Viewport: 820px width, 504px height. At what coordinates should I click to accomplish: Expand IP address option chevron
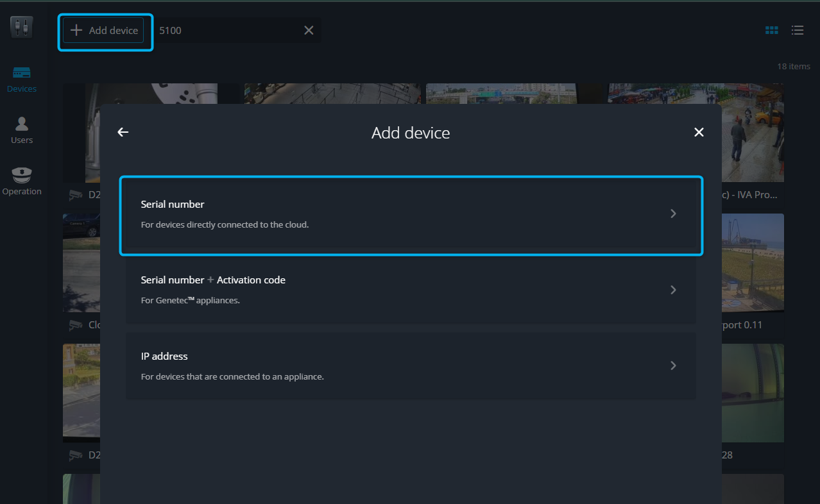(673, 365)
